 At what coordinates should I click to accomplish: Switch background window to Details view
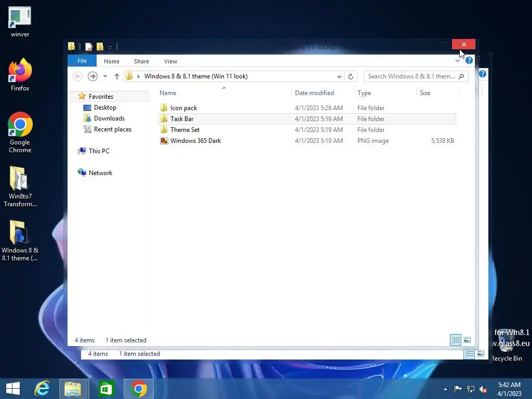469,353
